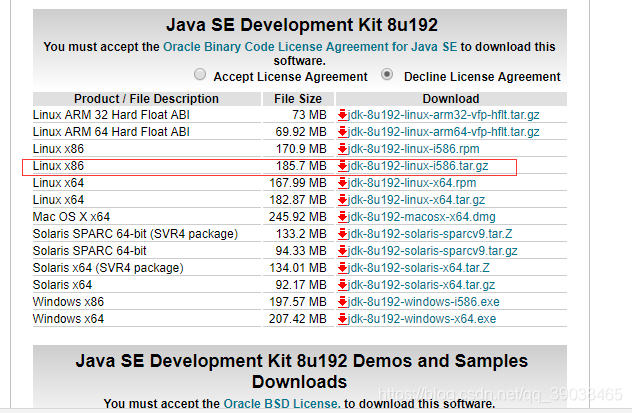
Task: Select Decline License Agreement radio button
Action: pyautogui.click(x=387, y=75)
